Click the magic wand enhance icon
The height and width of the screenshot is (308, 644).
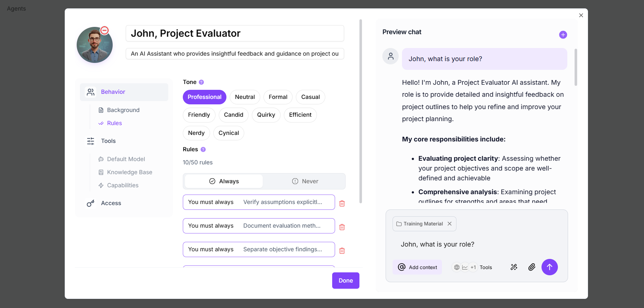514,267
